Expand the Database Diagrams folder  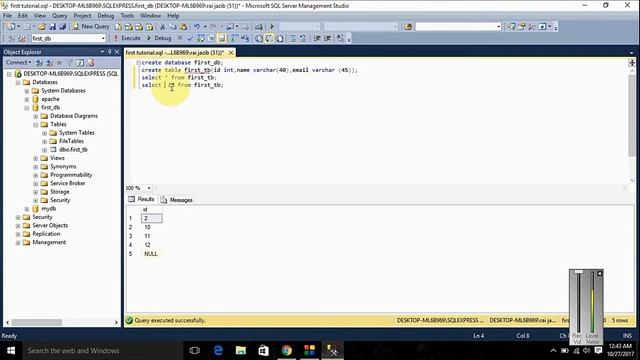(36, 116)
